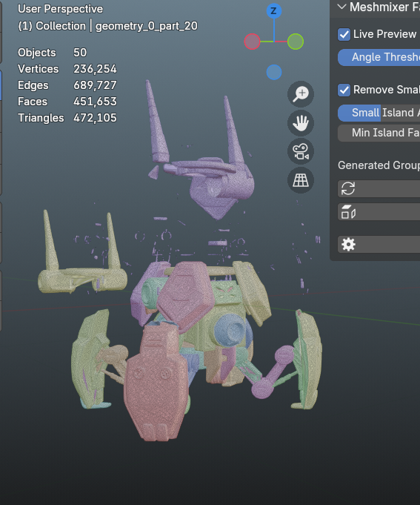This screenshot has width=420, height=505.
Task: Click the Z axis gizmo handle
Action: (274, 11)
